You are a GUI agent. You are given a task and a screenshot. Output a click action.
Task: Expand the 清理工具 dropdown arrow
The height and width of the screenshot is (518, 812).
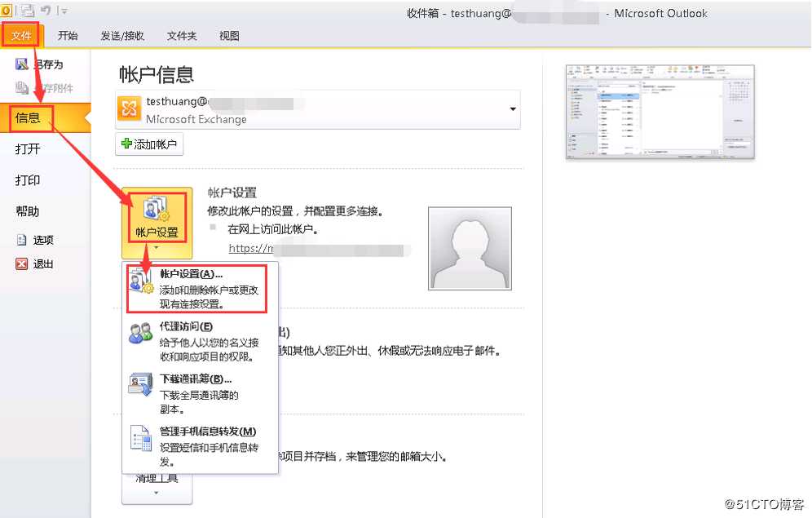(157, 493)
